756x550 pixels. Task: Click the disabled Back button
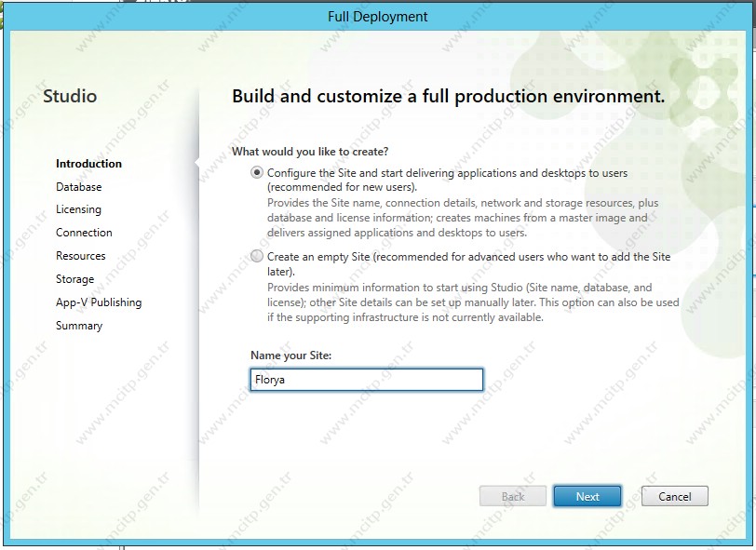[x=513, y=497]
